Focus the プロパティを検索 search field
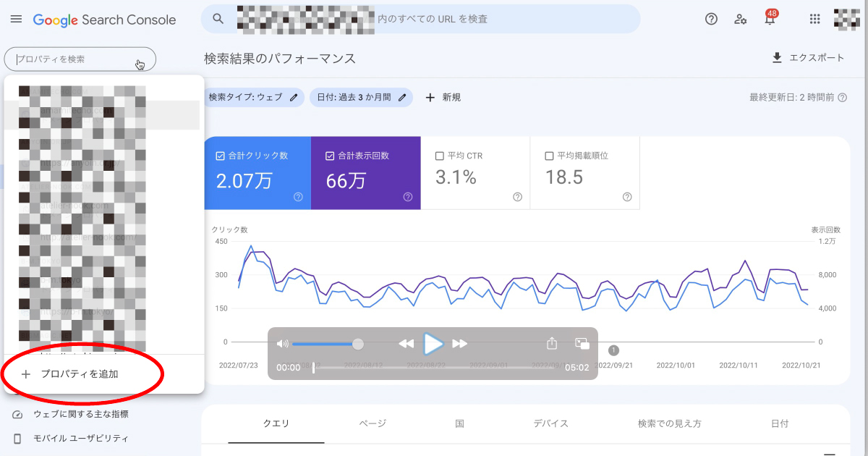Viewport: 868px width, 456px height. (80, 59)
